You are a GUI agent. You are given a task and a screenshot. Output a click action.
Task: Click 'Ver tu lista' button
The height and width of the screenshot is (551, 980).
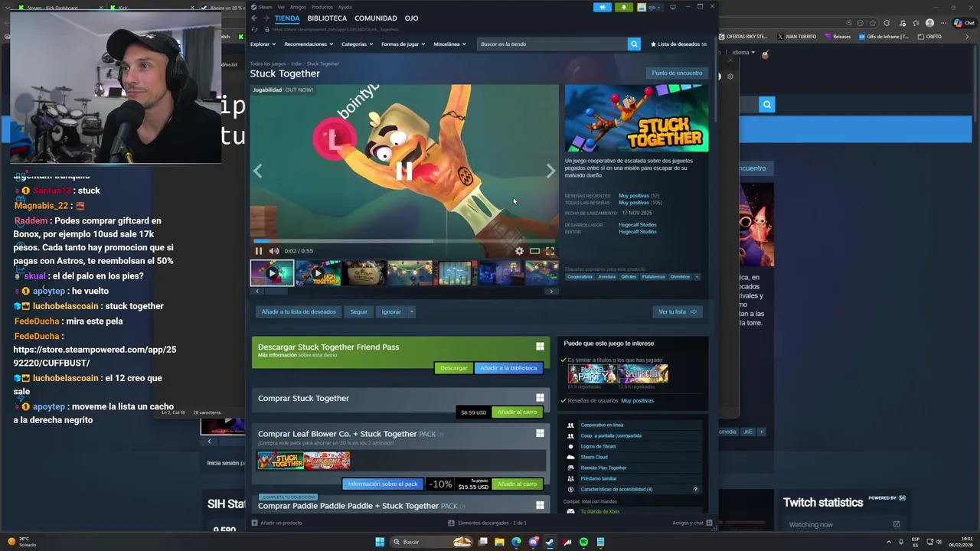678,311
